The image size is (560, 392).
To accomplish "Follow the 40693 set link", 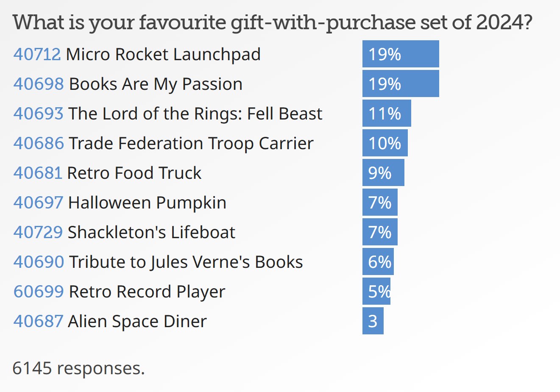I will point(38,114).
